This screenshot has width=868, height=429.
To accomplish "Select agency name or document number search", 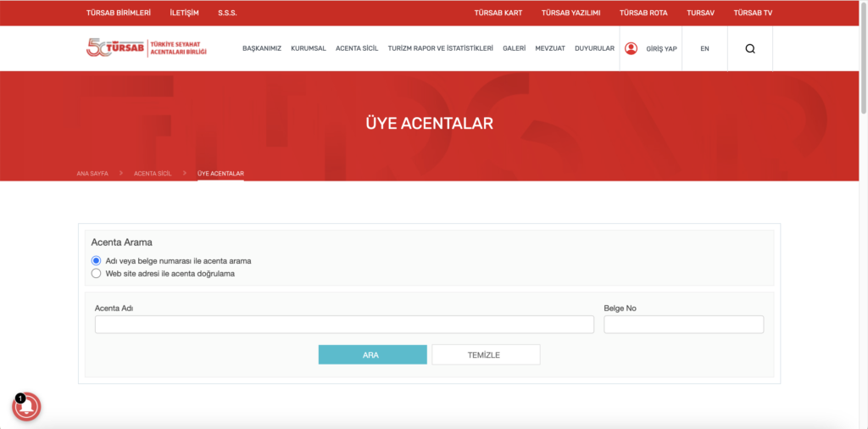I will tap(96, 261).
